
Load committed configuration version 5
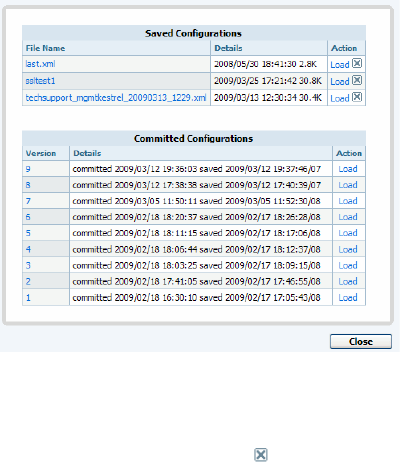coord(348,233)
